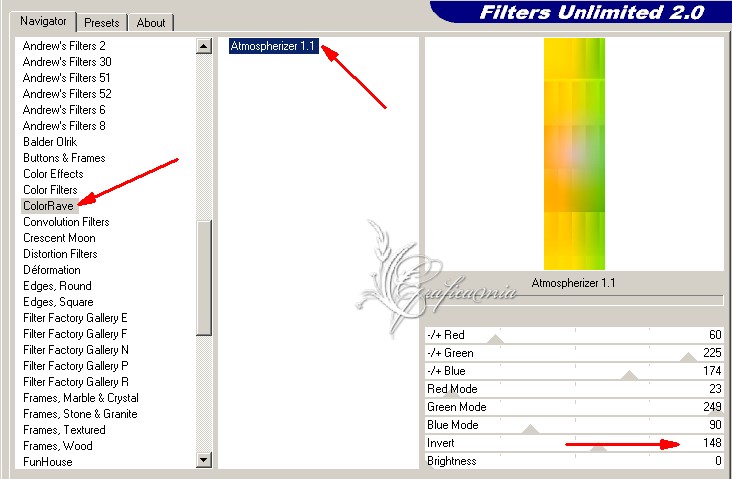Open the About tab
732x479 pixels.
pos(150,22)
